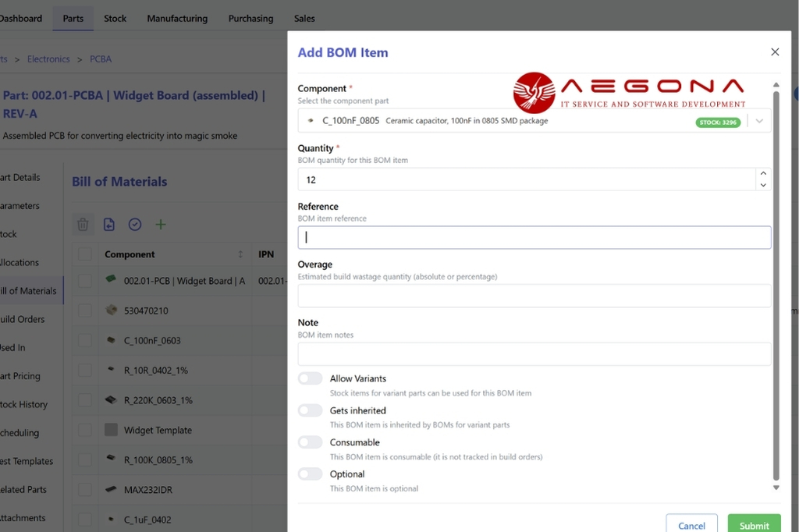Increment Quantity using the up stepper arrow
Image resolution: width=799 pixels, height=532 pixels.
[x=763, y=174]
